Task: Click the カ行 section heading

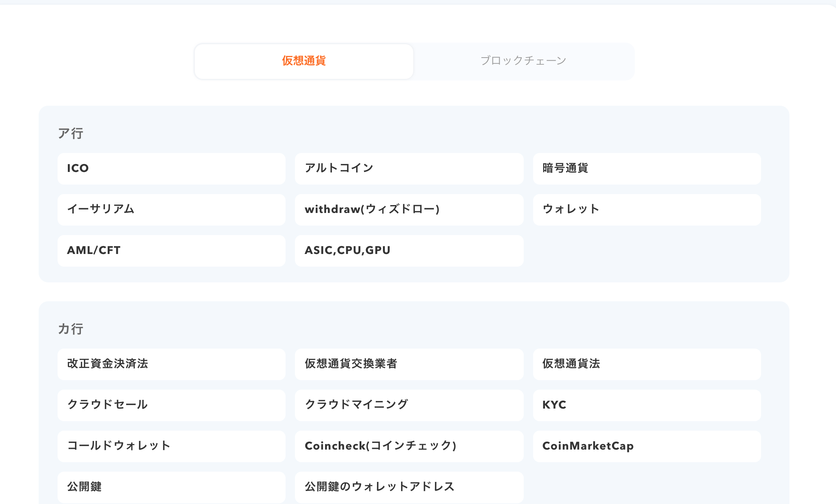Action: pos(71,329)
